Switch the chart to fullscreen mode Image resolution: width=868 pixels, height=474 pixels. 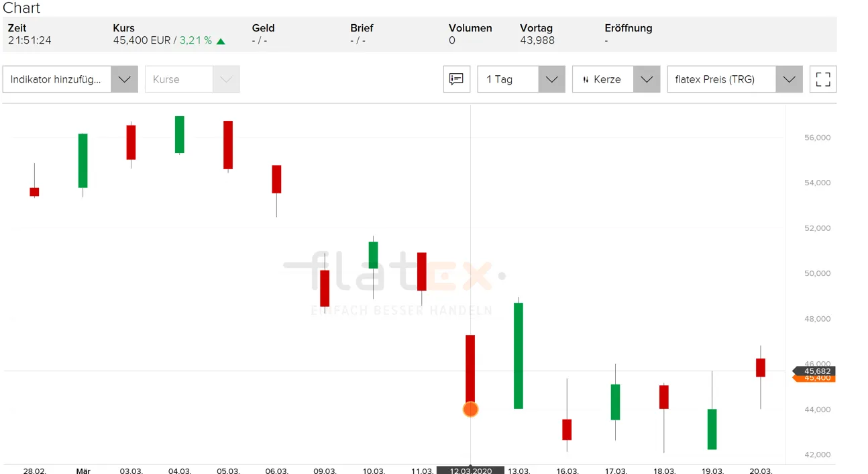pyautogui.click(x=823, y=79)
